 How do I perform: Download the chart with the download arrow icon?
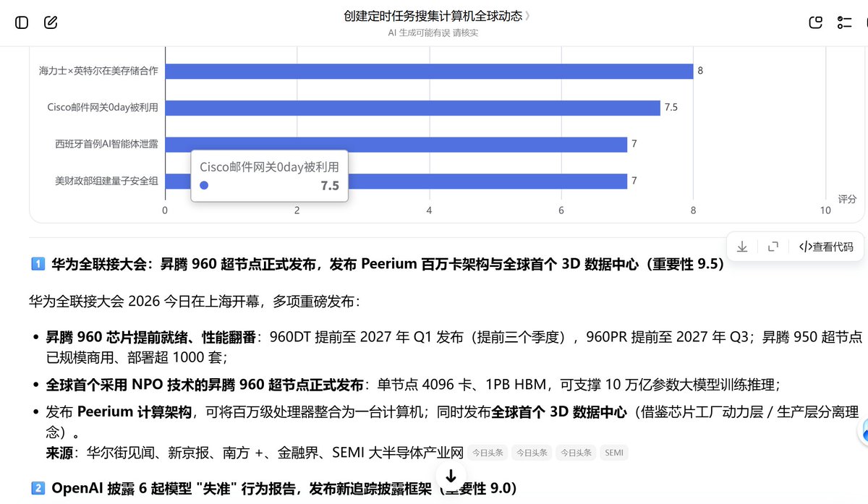[742, 247]
